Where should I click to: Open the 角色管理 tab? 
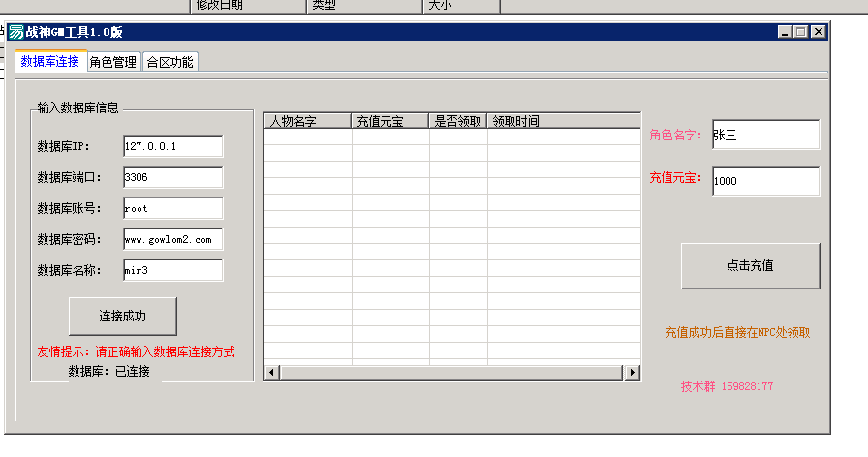(x=113, y=63)
